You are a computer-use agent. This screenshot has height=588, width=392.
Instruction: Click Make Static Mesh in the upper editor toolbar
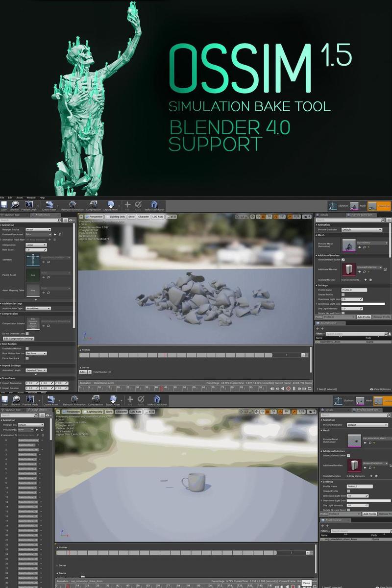[154, 206]
